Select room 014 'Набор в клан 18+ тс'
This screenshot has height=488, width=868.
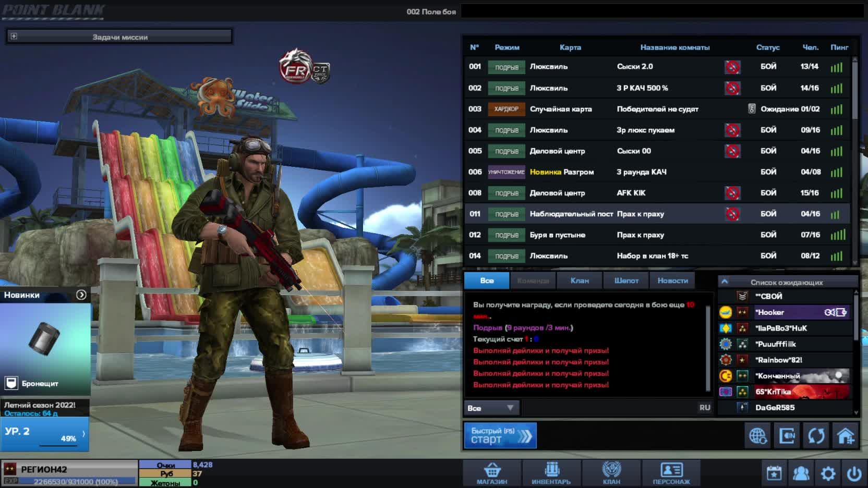tap(657, 256)
